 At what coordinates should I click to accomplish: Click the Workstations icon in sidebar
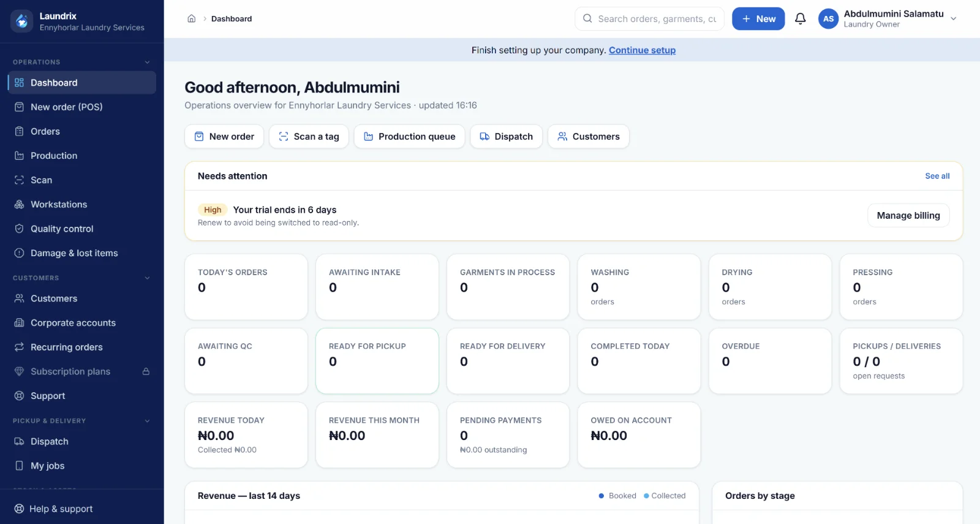tap(19, 204)
